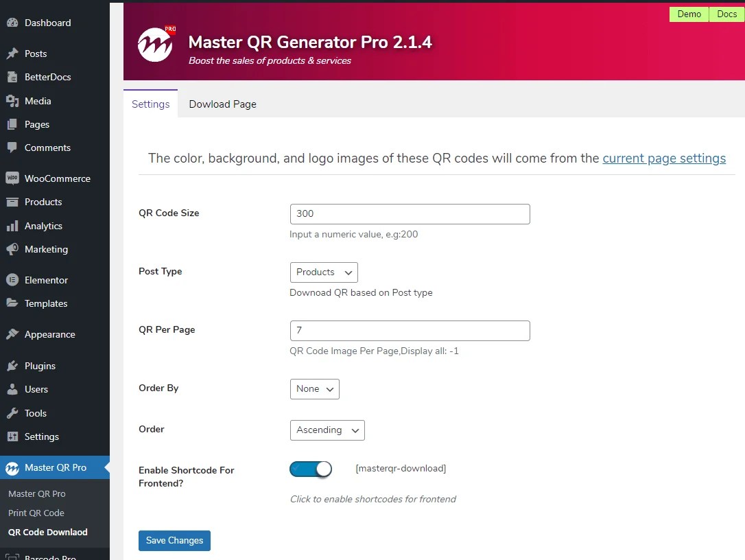
Task: Click the Media library icon
Action: (12, 101)
